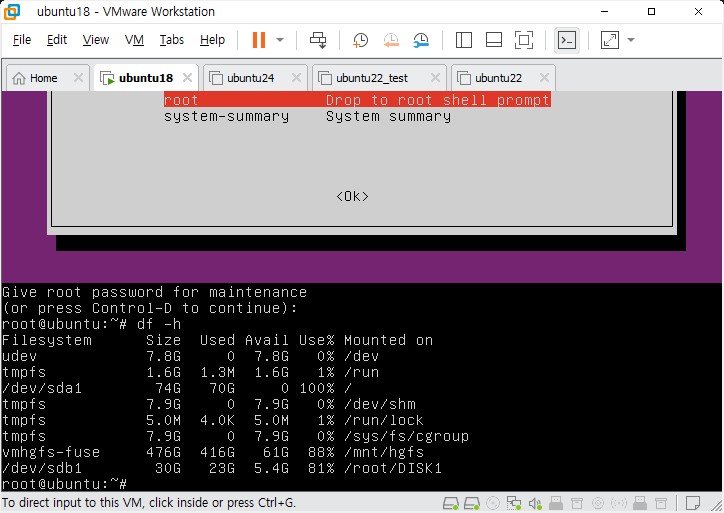Screen dimensions: 724x513
Task: Revert the VM to its previous snapshot
Action: click(x=391, y=40)
